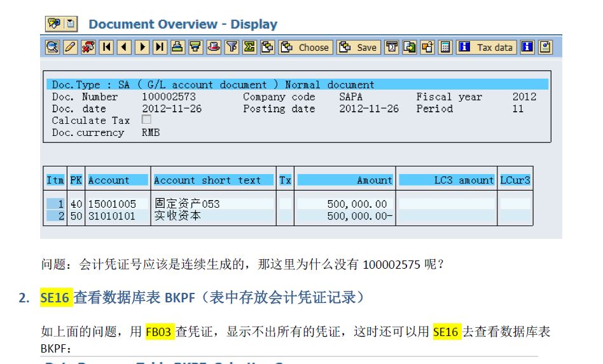
Task: Click the LC3 amount column header
Action: click(x=447, y=180)
